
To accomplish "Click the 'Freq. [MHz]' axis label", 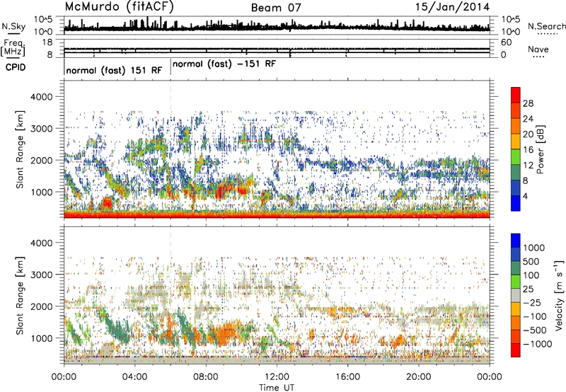I will point(13,47).
